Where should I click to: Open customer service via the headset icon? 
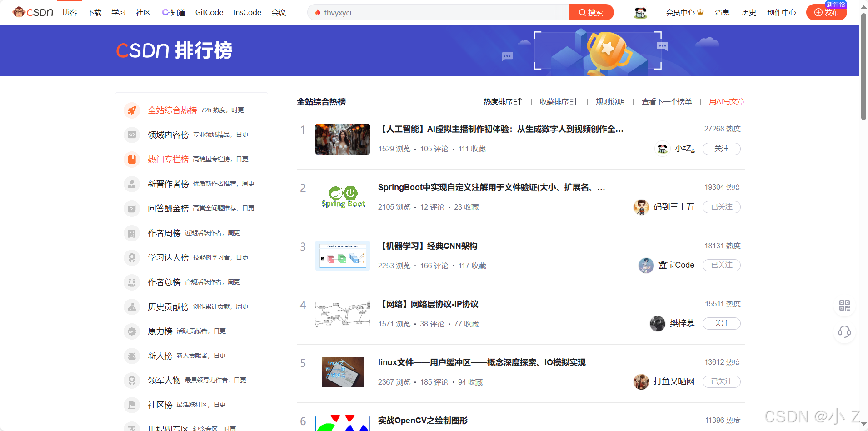[x=844, y=332]
